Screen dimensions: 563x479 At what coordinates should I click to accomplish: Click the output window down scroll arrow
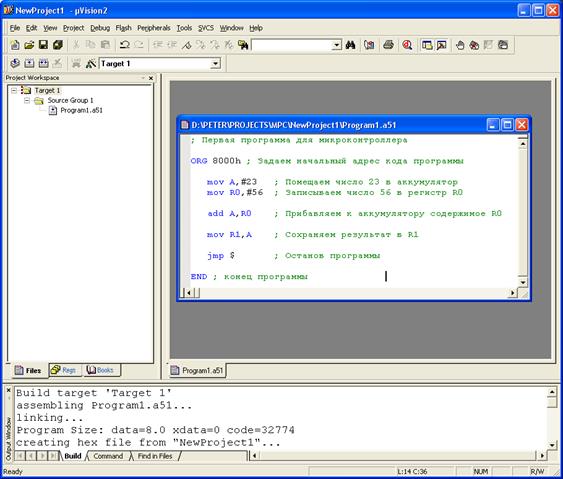click(552, 445)
